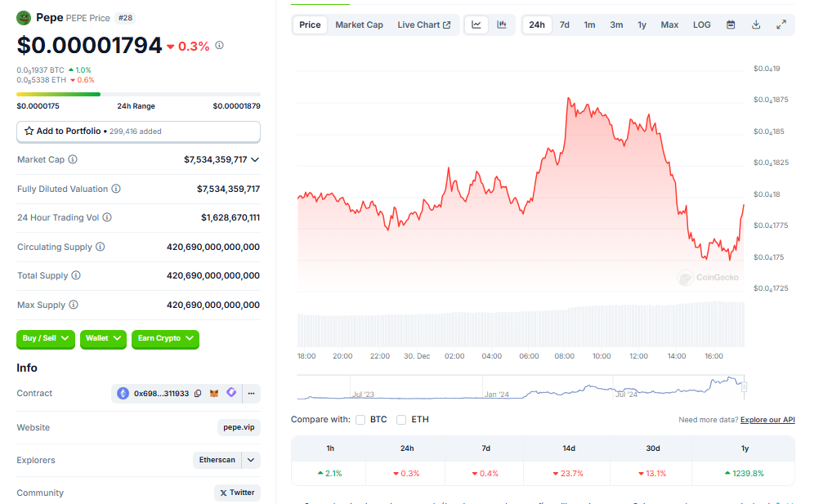Open the green Buy / Sell dropdown
The height and width of the screenshot is (504, 832).
click(x=45, y=337)
